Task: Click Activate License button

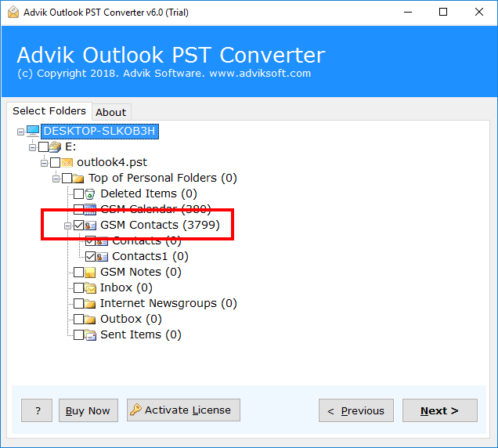Action: (x=183, y=410)
